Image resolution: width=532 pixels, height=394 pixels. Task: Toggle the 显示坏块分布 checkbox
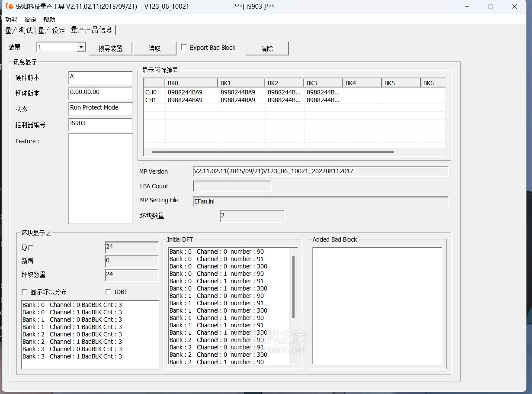coord(25,292)
